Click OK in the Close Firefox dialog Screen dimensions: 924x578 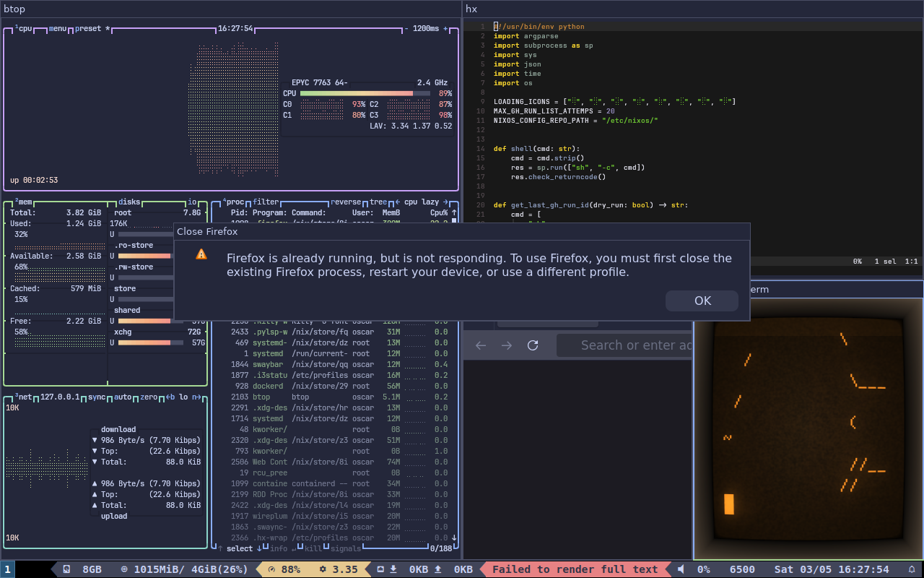[702, 301]
